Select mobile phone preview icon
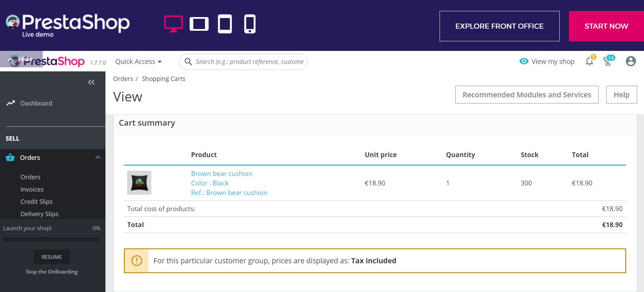Image resolution: width=644 pixels, height=292 pixels. click(x=250, y=24)
